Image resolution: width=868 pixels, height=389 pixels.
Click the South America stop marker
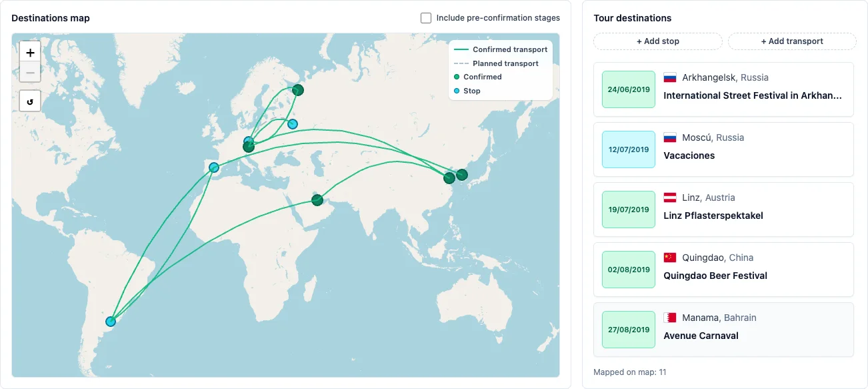coord(111,322)
